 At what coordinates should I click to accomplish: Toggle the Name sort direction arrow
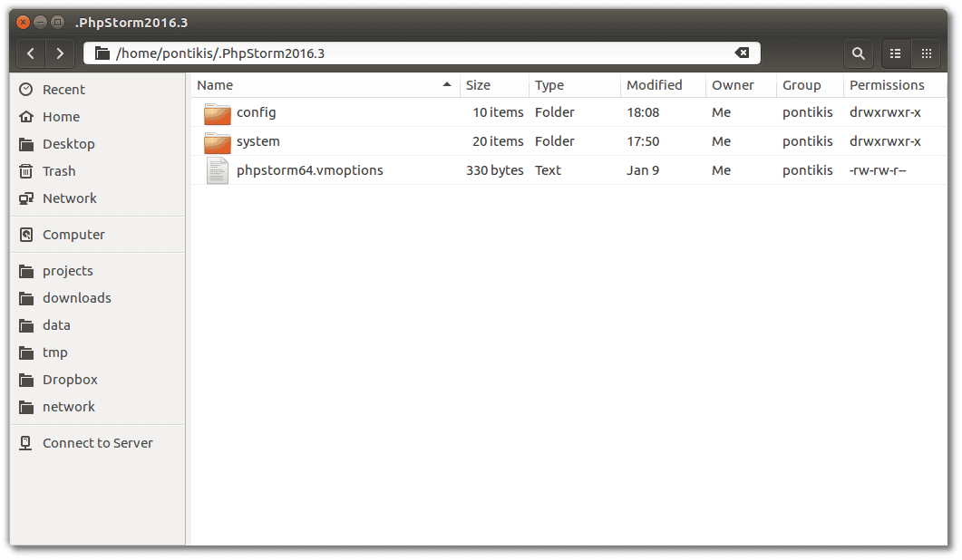[447, 84]
